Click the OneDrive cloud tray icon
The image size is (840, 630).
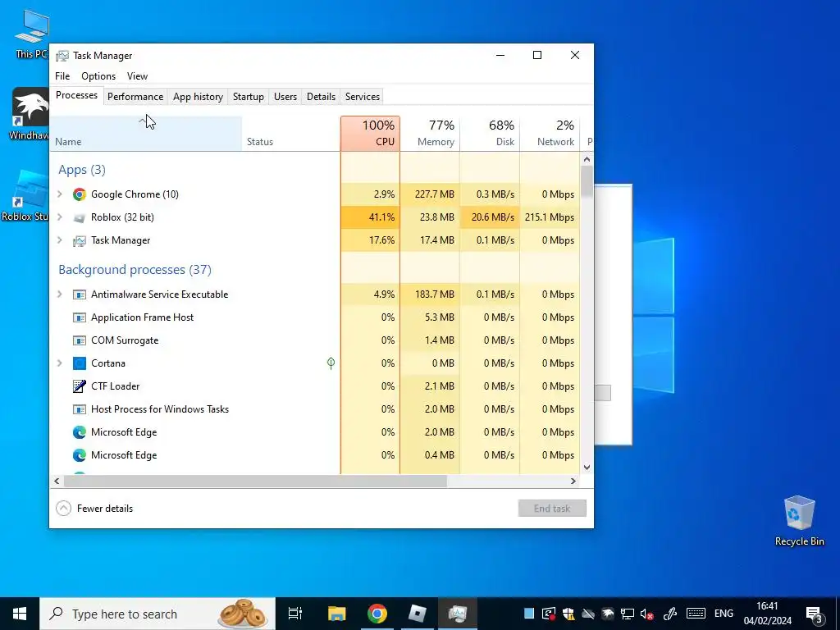tap(588, 614)
